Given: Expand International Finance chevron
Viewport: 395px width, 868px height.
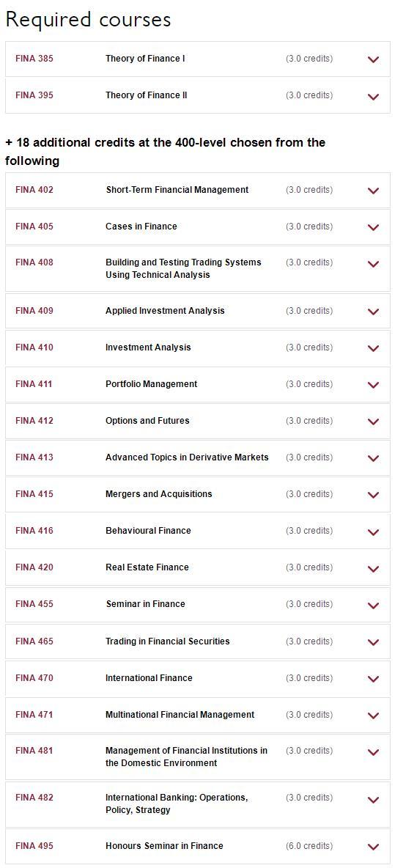Looking at the screenshot, I should coord(374,680).
